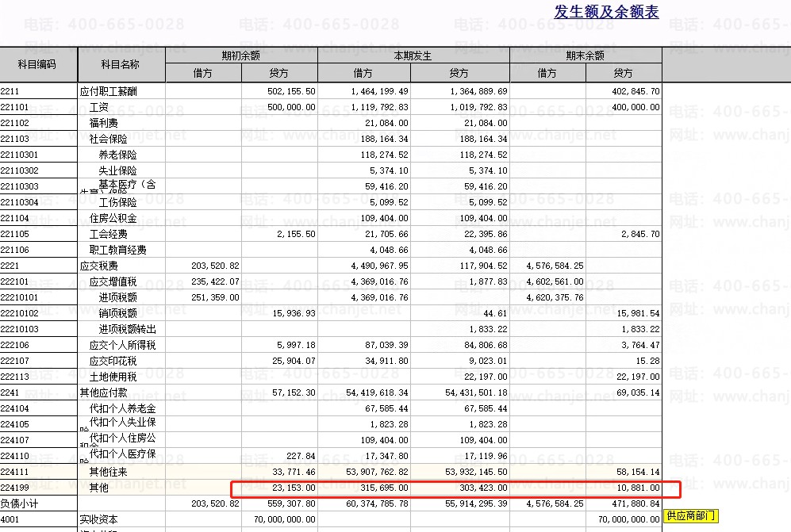
Task: Click opening credit value 502,155.50
Action: click(x=292, y=91)
